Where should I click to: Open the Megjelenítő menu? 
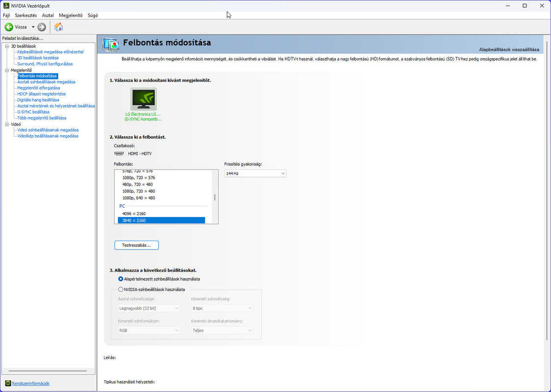click(x=71, y=16)
